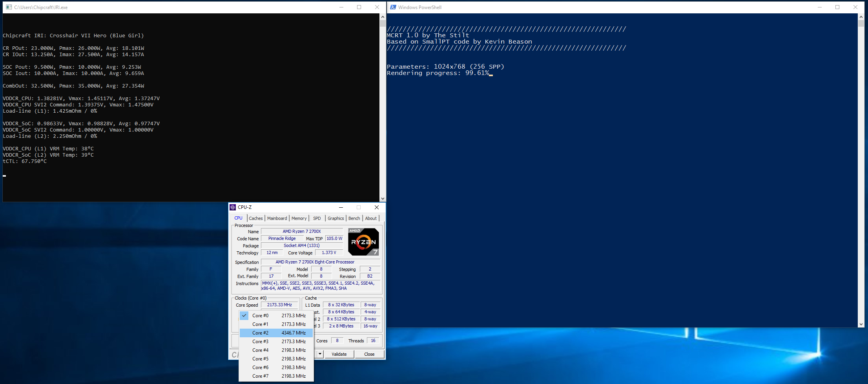This screenshot has width=868, height=384.
Task: Click the cache value 8 x 512 KBytes
Action: coord(341,319)
